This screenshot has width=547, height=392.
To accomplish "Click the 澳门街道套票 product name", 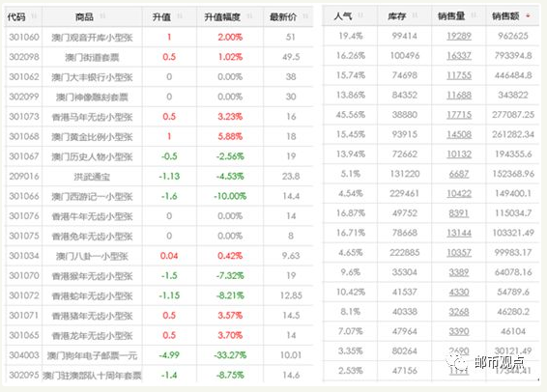I will tap(92, 57).
